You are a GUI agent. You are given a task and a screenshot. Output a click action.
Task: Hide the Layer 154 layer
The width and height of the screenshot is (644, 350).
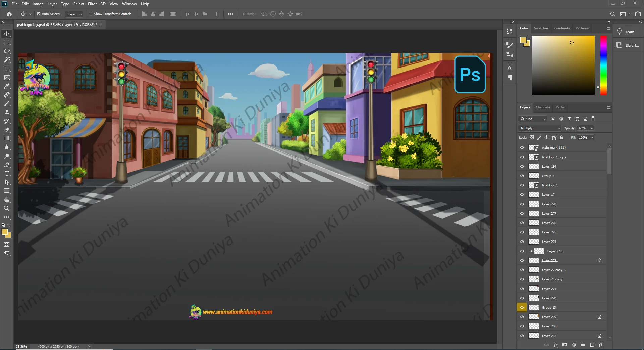522,167
